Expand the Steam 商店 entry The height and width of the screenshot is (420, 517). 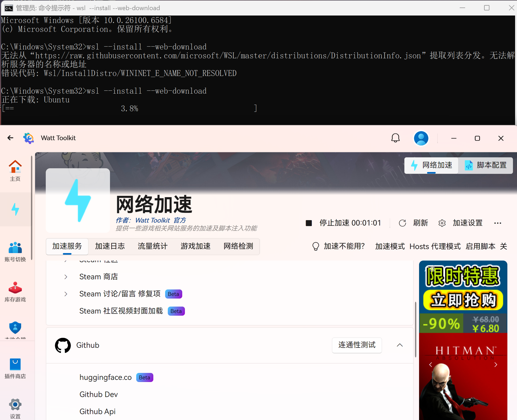66,277
